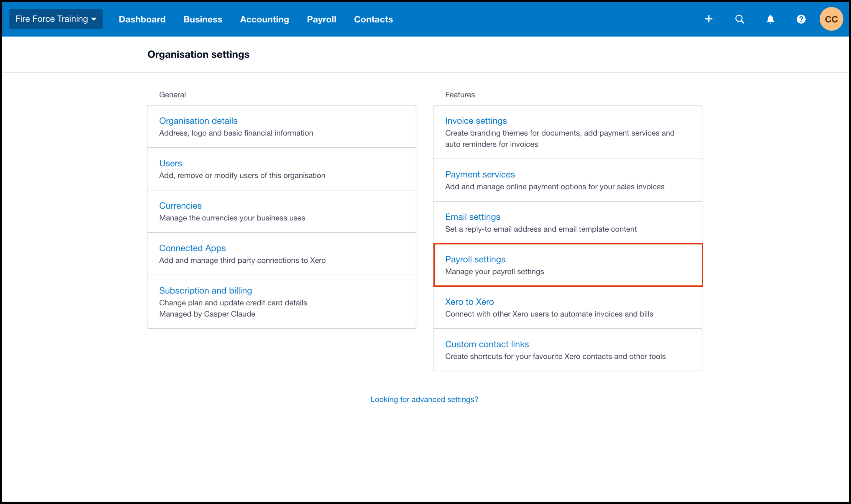Open the Contacts menu
Screen dimensions: 851x504
pyautogui.click(x=373, y=19)
